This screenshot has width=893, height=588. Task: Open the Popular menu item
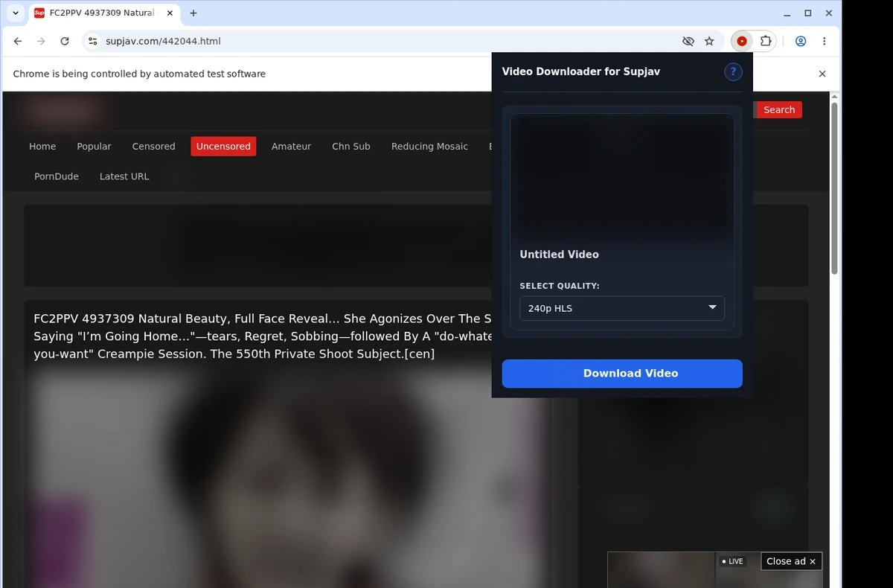[x=94, y=147]
